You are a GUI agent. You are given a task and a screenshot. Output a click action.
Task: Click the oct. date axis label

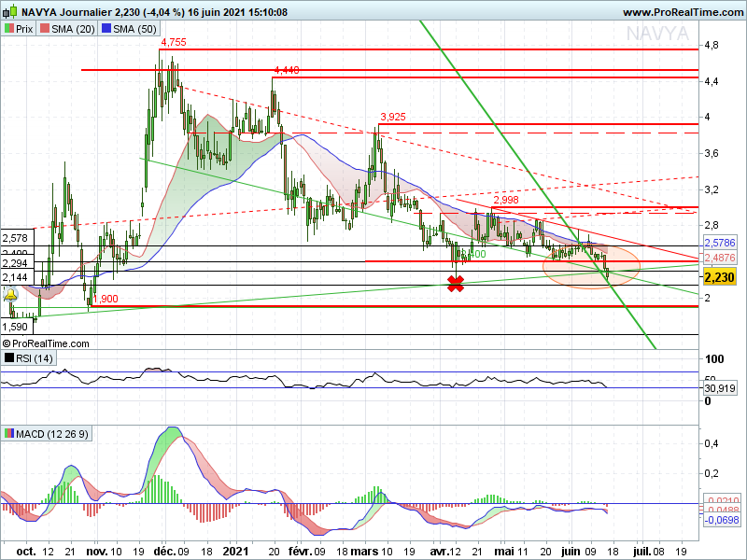coord(26,552)
